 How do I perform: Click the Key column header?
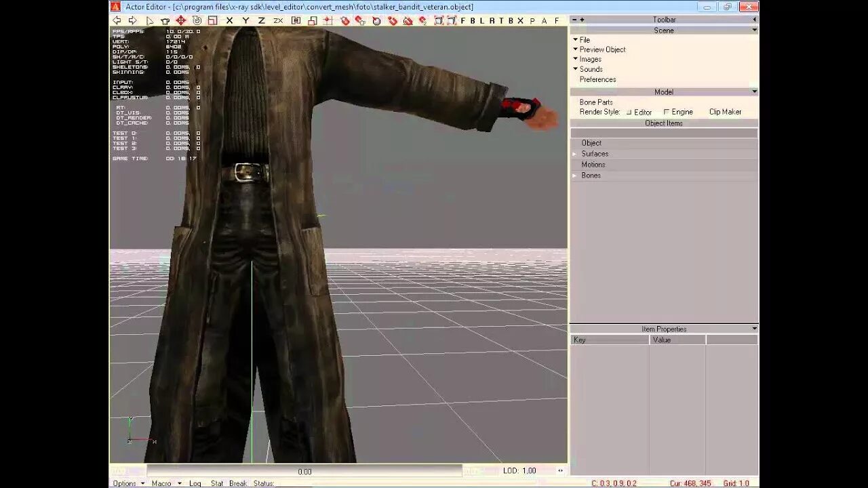point(610,340)
